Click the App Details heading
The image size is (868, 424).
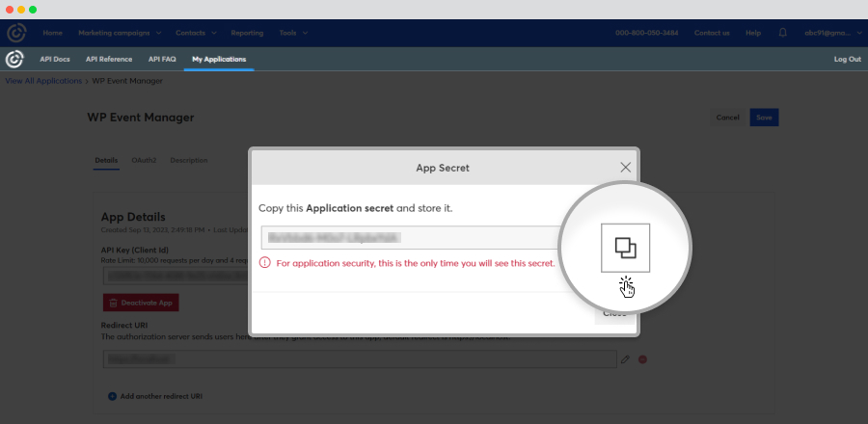[133, 217]
